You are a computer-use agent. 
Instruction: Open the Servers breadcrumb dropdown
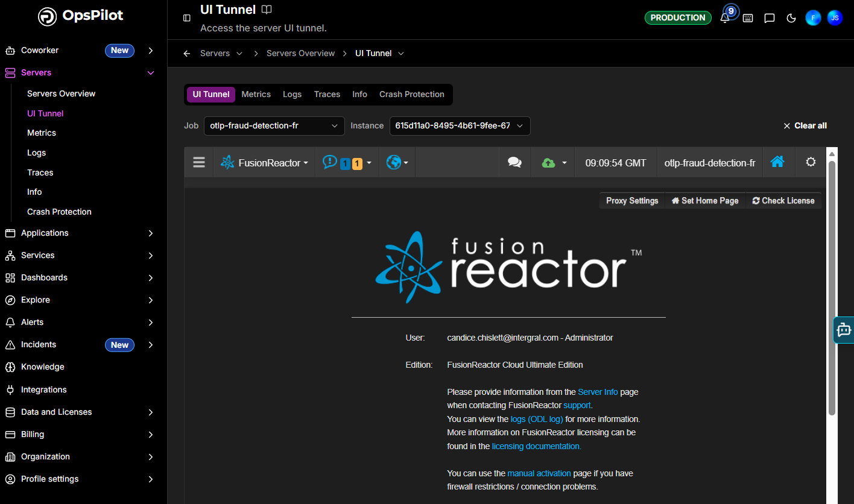[x=239, y=54]
